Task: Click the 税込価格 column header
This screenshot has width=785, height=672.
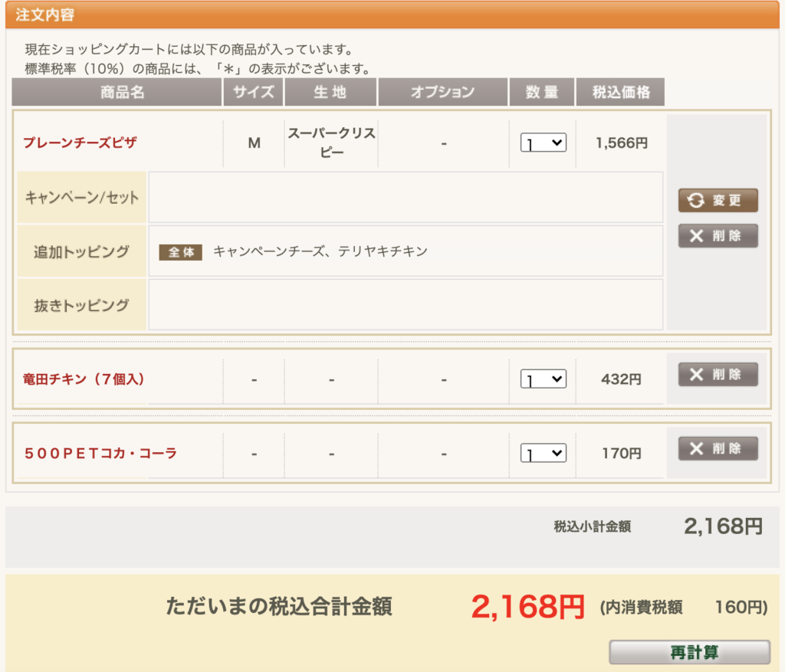Action: coord(620,92)
